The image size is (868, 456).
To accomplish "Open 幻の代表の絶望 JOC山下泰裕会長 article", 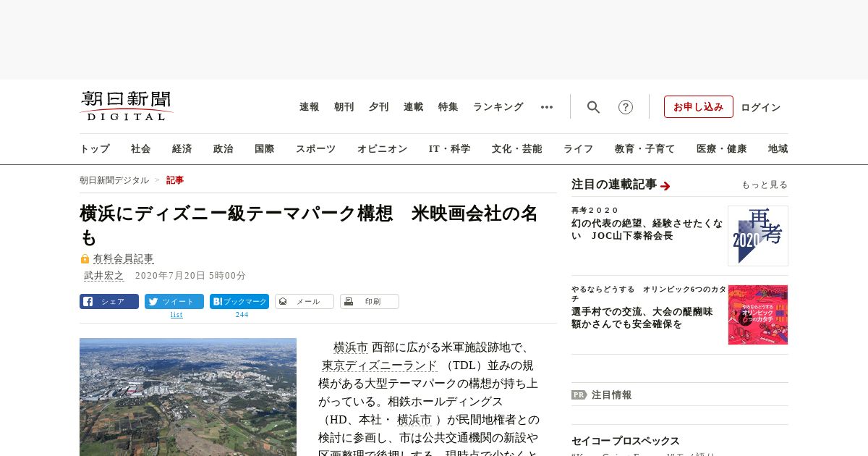I will [647, 229].
